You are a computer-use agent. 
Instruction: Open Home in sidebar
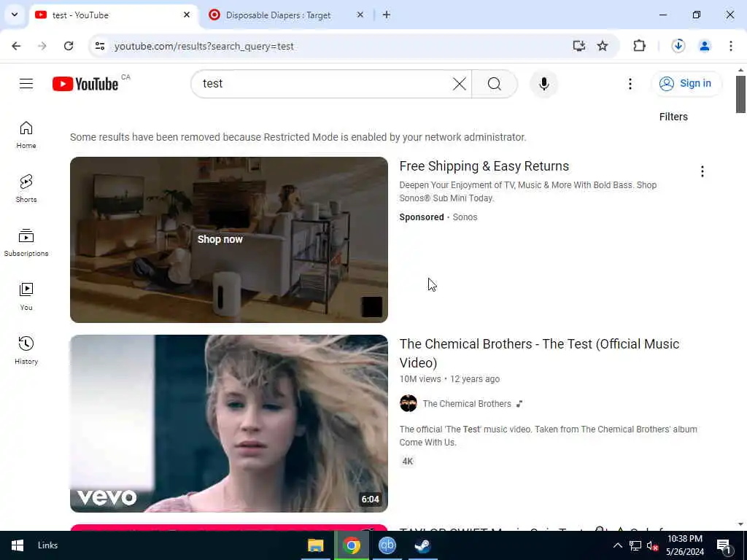[x=26, y=135]
